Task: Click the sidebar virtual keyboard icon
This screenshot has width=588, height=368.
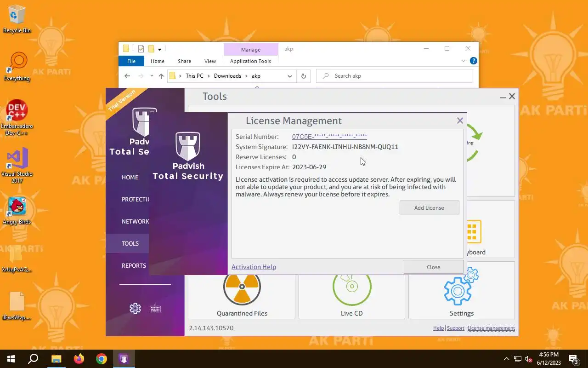Action: click(x=155, y=308)
